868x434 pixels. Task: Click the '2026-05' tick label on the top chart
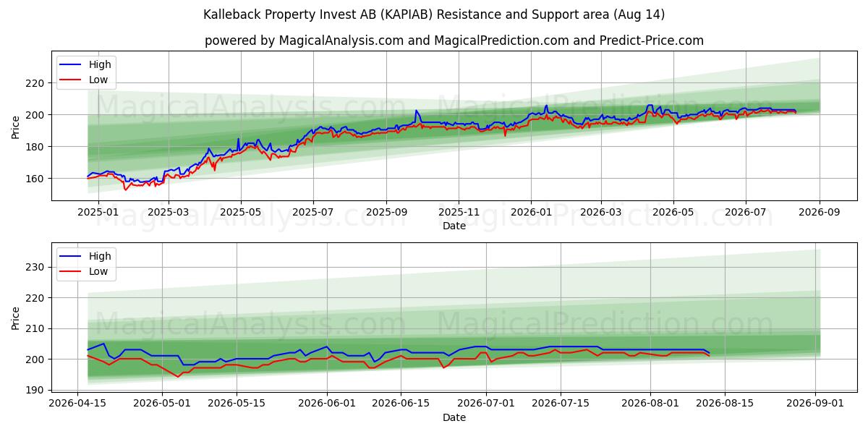click(673, 213)
